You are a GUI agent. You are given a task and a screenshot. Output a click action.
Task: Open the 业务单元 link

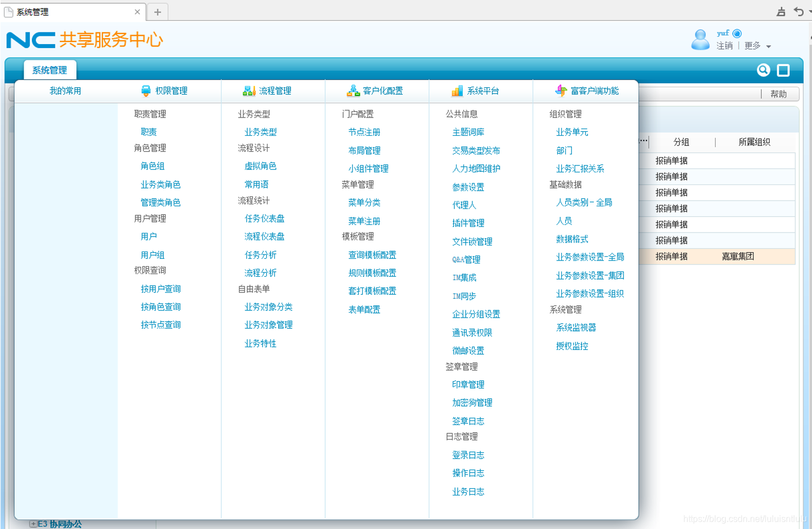[x=572, y=132]
